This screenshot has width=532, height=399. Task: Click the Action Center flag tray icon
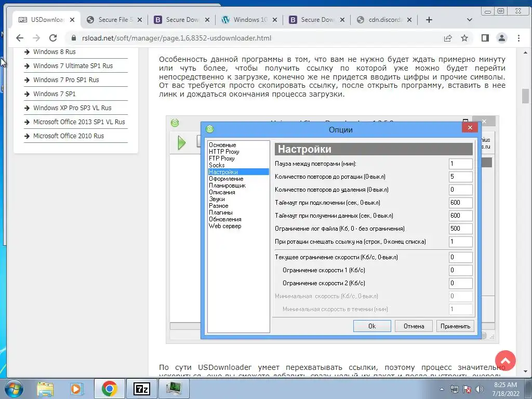[x=467, y=389]
